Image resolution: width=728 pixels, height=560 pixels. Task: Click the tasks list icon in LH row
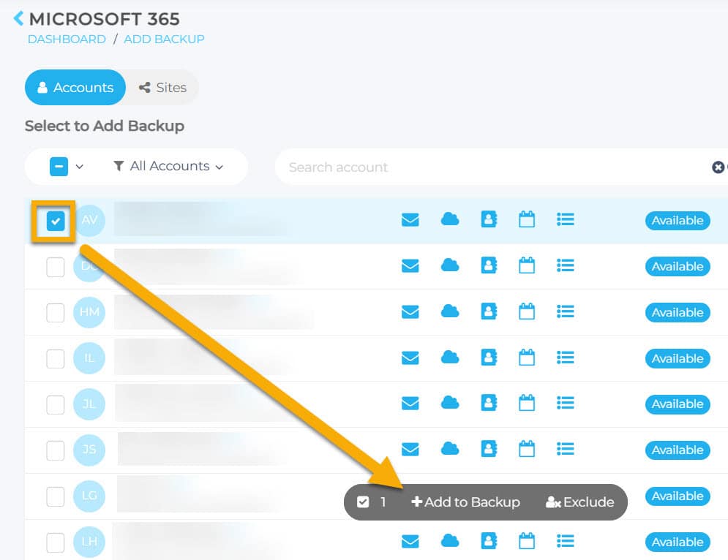(x=566, y=541)
